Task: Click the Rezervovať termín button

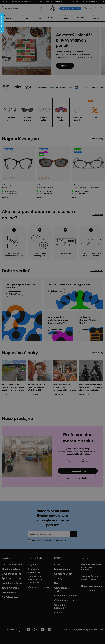Action: [x=78, y=471]
